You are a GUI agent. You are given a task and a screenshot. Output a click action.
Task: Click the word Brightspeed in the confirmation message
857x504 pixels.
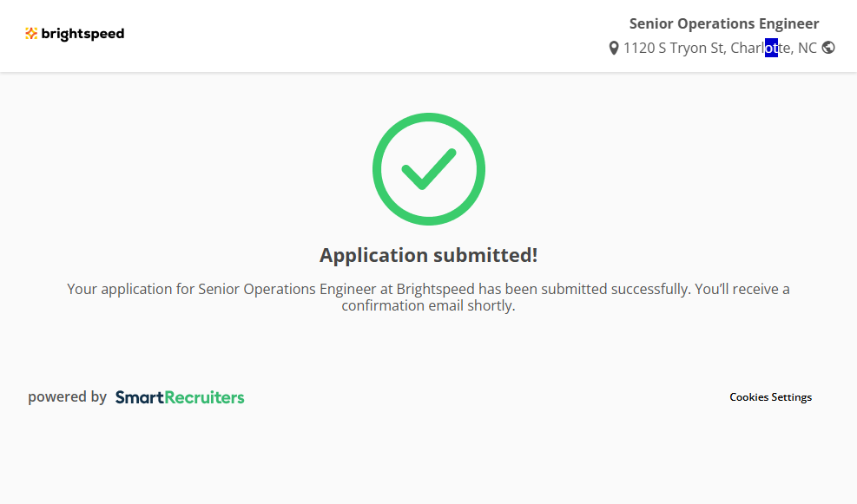point(436,289)
